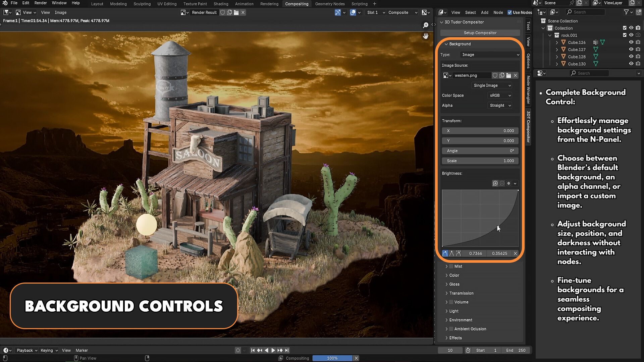Open the background Type dropdown

[490, 55]
